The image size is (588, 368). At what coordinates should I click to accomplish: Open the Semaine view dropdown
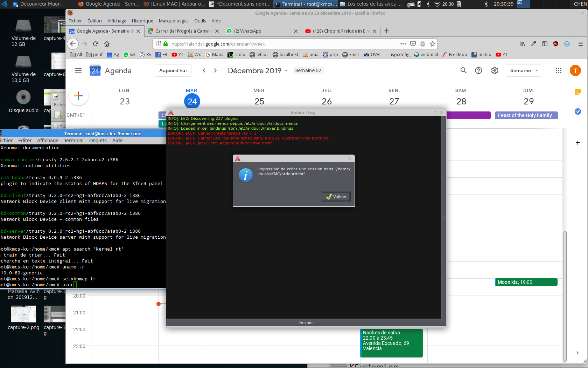[523, 70]
